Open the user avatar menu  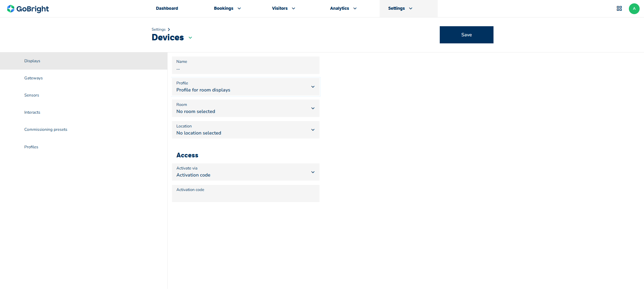pyautogui.click(x=634, y=9)
